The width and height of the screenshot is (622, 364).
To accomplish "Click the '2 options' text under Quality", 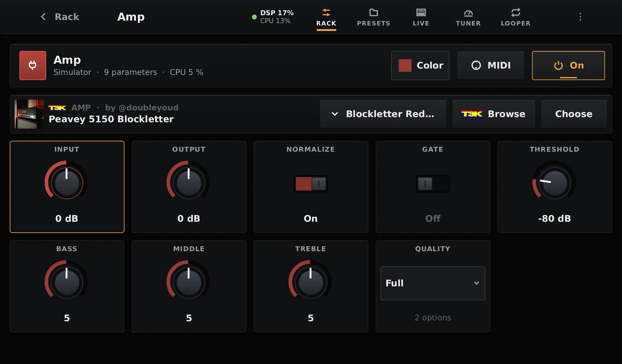I will point(433,318).
